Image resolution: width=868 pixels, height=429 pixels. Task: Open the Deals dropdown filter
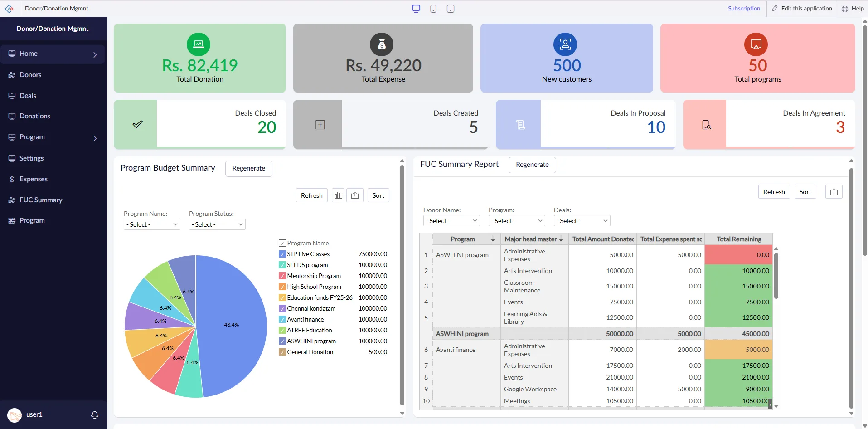[582, 221]
